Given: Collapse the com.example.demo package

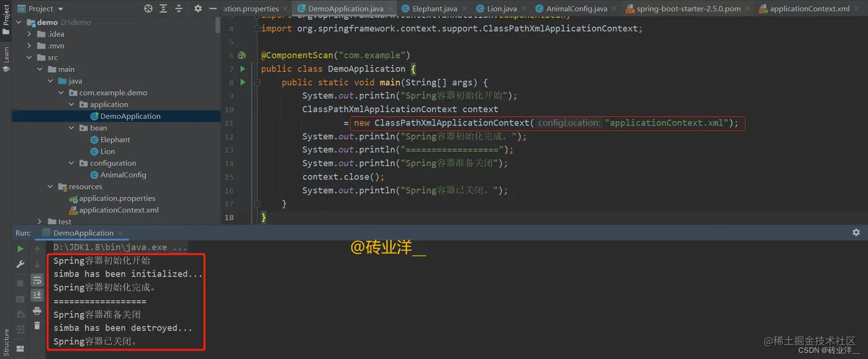Looking at the screenshot, I should point(61,93).
